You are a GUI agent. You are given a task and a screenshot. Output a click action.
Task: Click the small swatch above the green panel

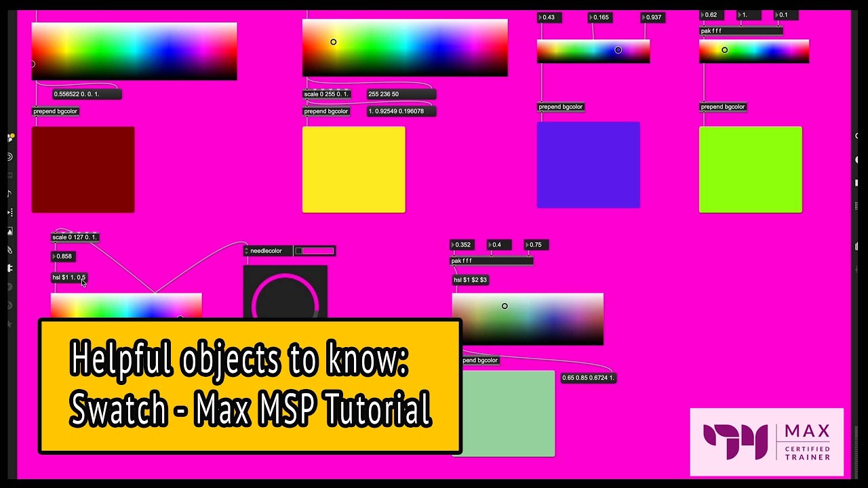[x=754, y=51]
